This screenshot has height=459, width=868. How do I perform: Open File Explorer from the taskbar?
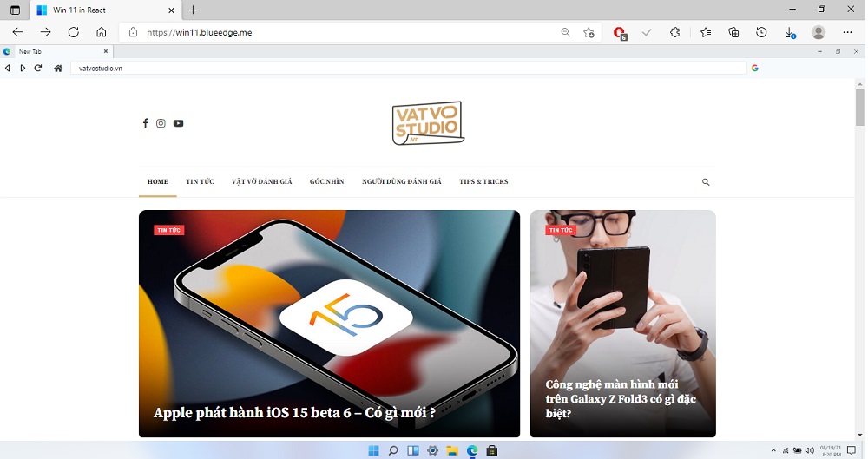coord(452,450)
